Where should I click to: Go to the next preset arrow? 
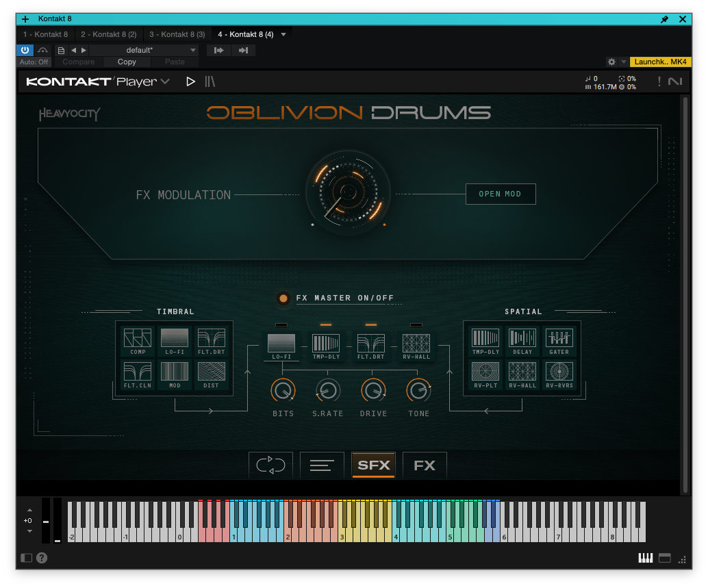84,51
